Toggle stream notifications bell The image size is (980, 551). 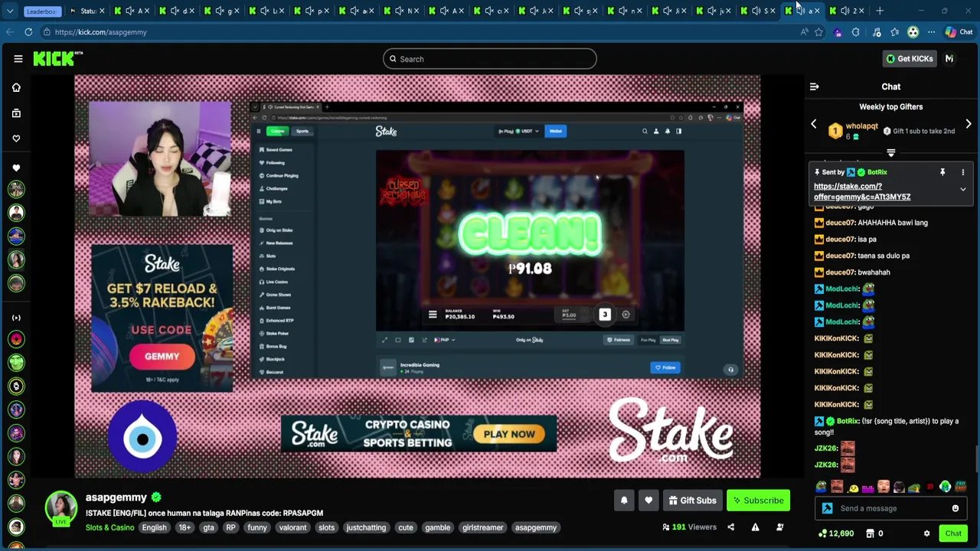click(x=624, y=500)
